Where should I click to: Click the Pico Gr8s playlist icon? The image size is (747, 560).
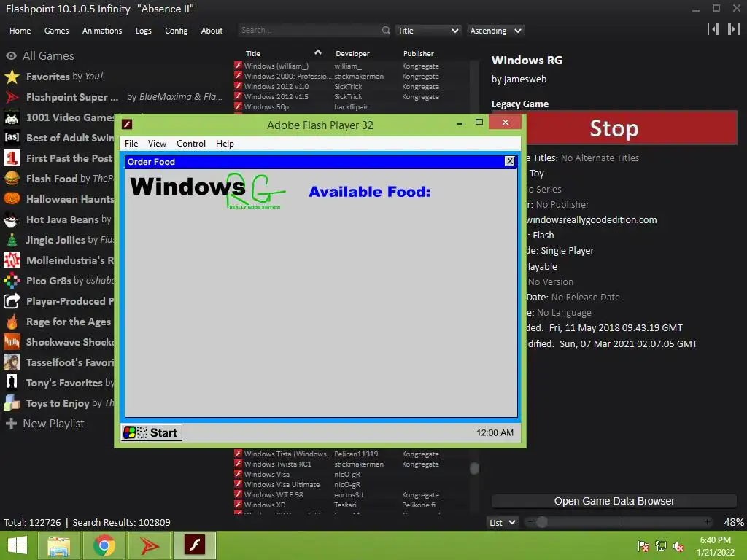tap(12, 281)
